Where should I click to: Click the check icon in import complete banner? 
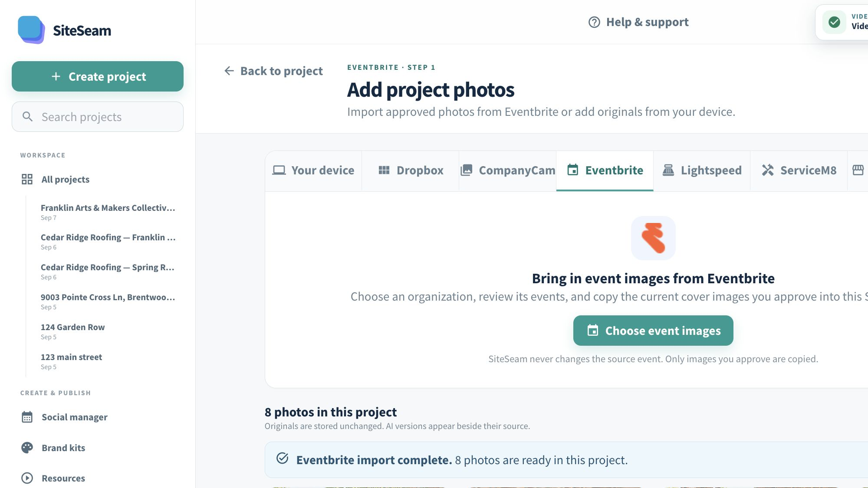[x=283, y=458]
